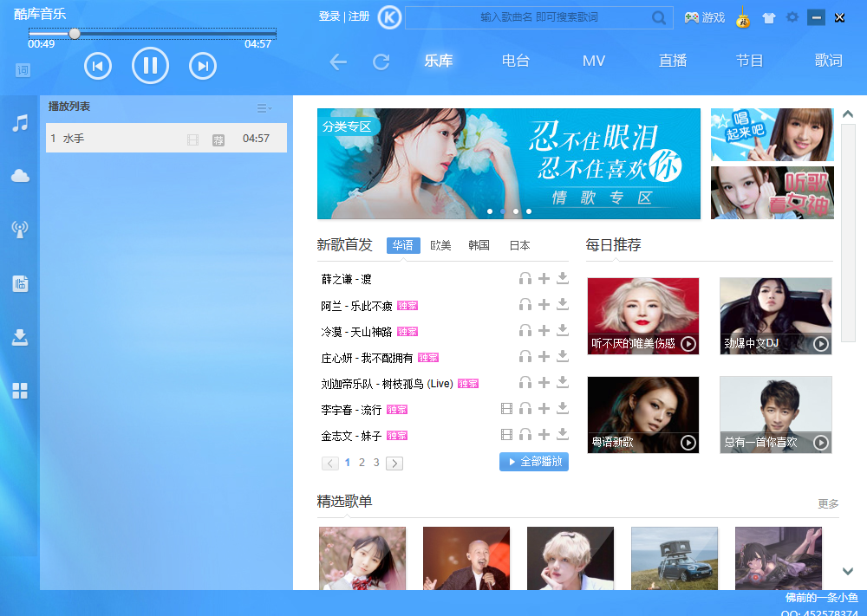The image size is (867, 616).
Task: Switch to the MV tab
Action: tap(594, 61)
